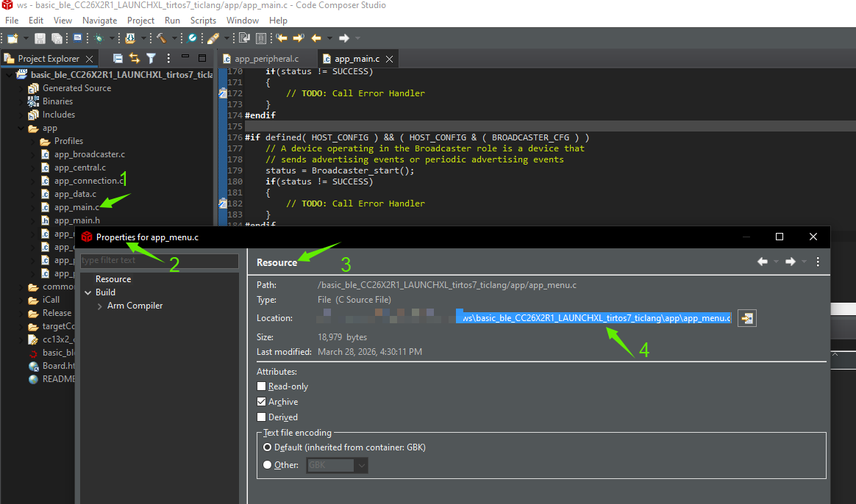Click the Last Edit Location arrow icon
Screen dimensions: 856x504
[x=282, y=38]
